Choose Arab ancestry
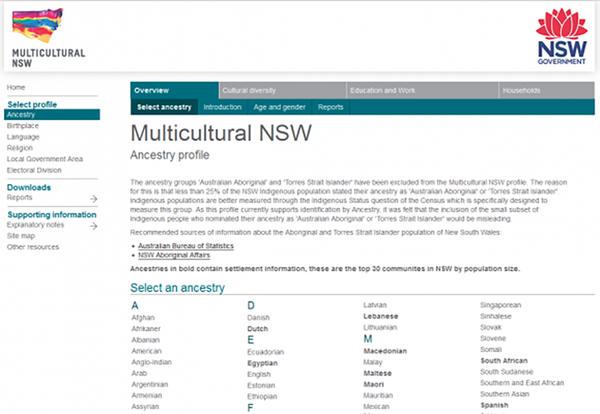The image size is (600, 414). (139, 373)
